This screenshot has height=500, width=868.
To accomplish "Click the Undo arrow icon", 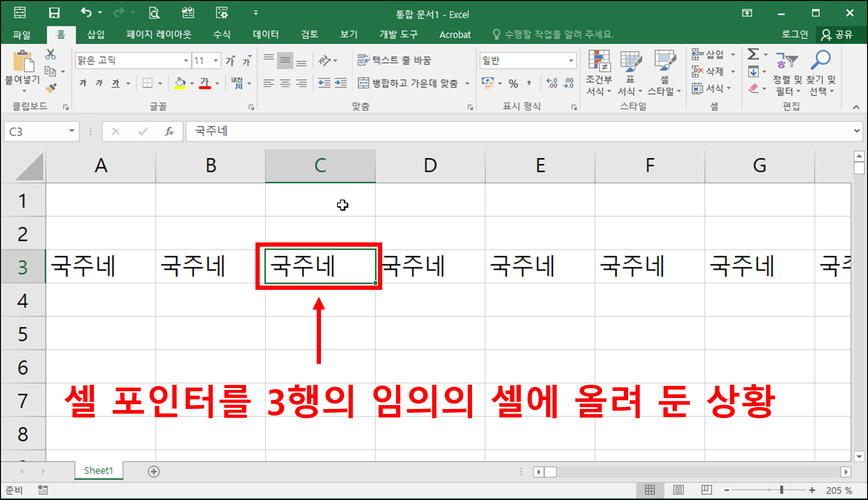I will point(86,12).
